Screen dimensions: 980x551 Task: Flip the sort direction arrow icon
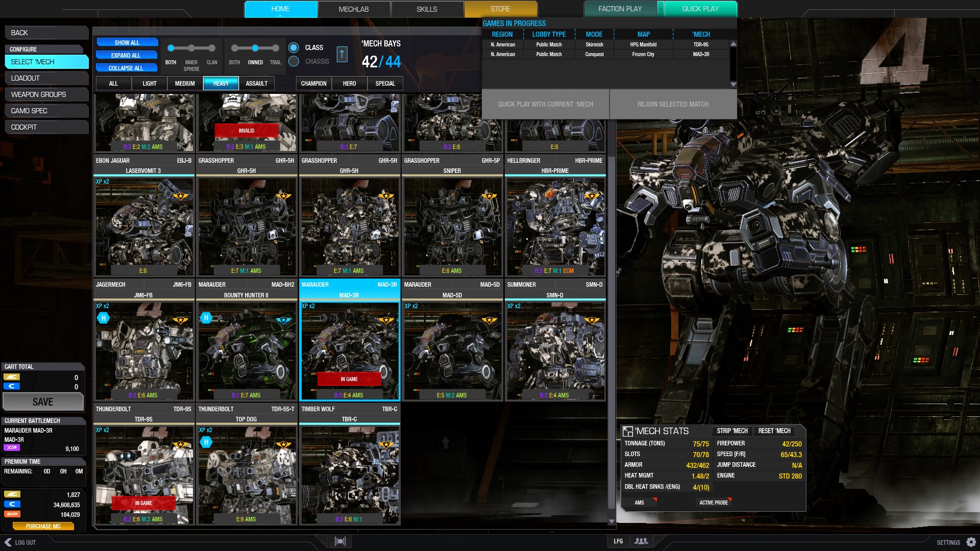(342, 54)
